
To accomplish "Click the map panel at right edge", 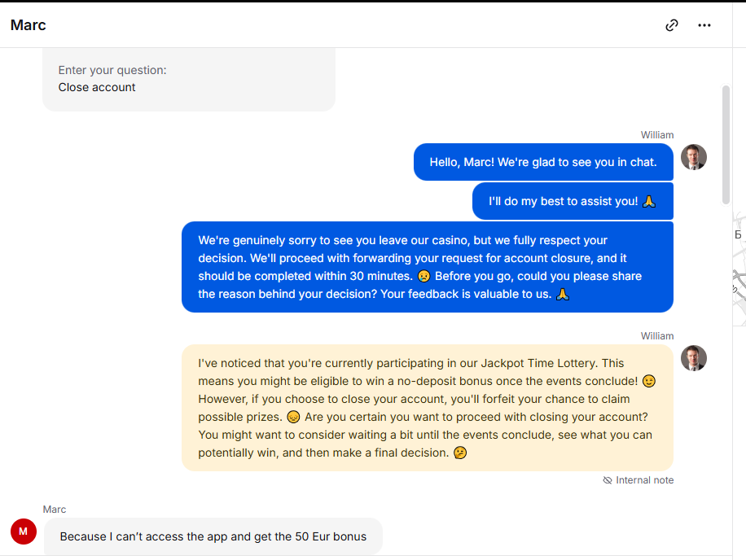I will [739, 269].
